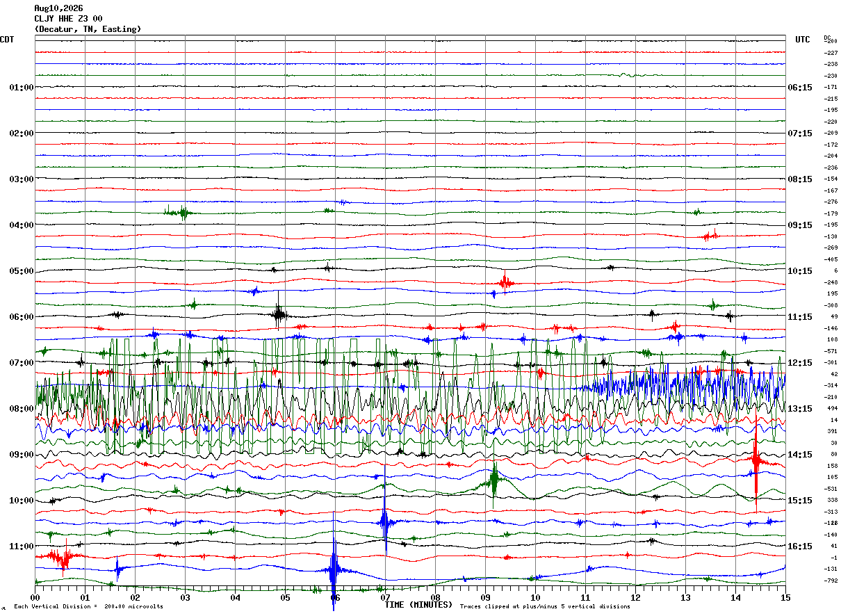Click the Traces clipped at plus/minus 5 note
The height and width of the screenshot is (616, 841).
tap(545, 607)
